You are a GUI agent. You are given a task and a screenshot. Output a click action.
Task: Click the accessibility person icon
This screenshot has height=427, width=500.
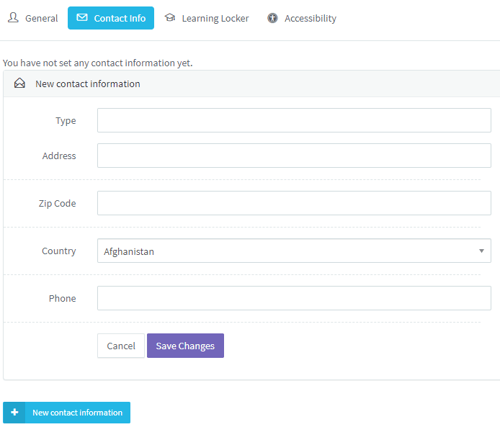(272, 18)
